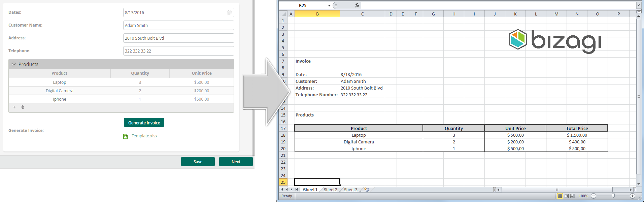Image resolution: width=644 pixels, height=203 pixels.
Task: Click horizontal scrollbar right arrow
Action: point(631,190)
